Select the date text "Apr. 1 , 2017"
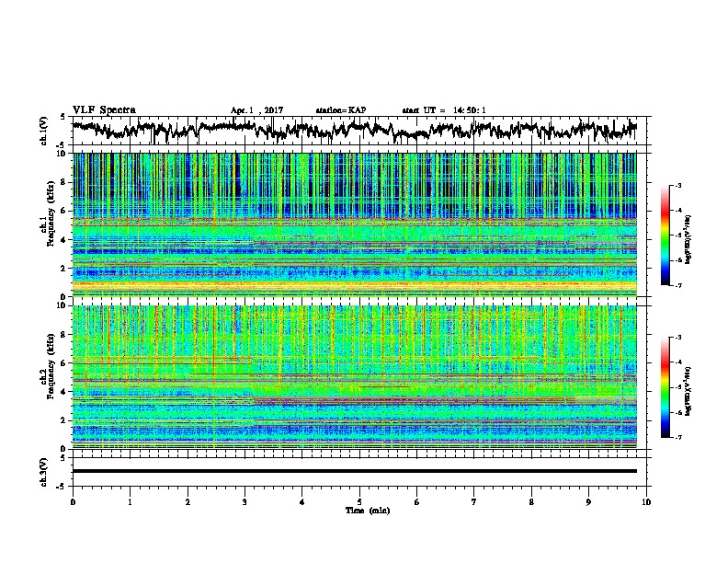Screen dimensions: 728x563 pyautogui.click(x=256, y=110)
